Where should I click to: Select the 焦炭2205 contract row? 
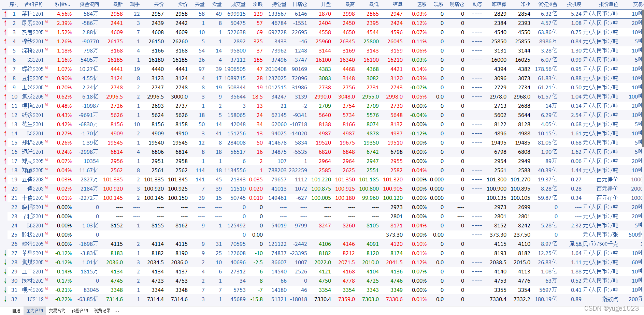(322, 97)
